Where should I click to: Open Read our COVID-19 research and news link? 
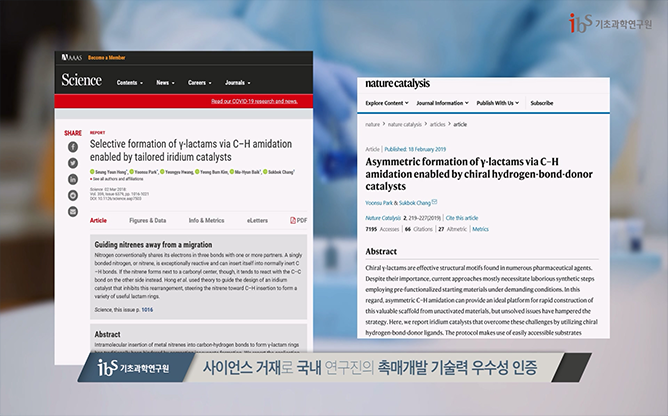(254, 101)
